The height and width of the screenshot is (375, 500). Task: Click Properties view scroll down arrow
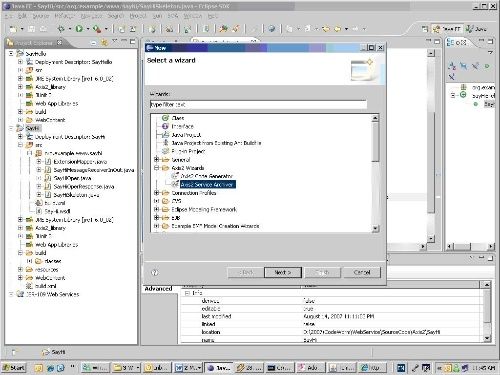[487, 338]
